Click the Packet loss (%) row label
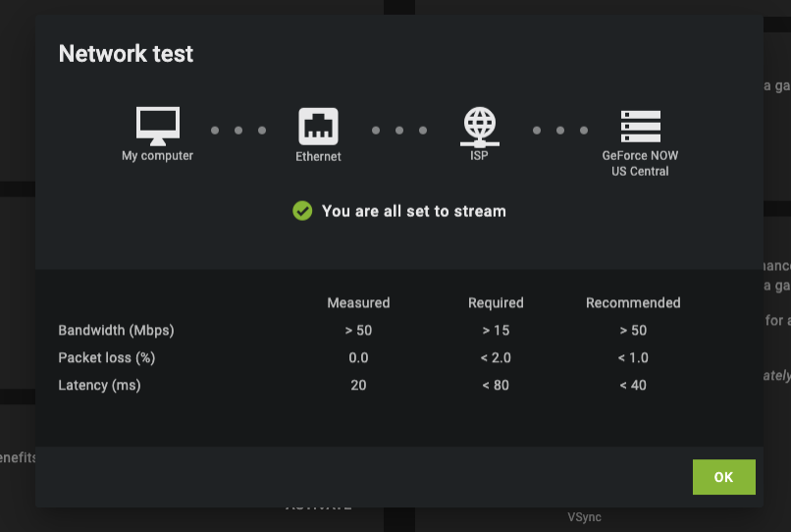Image resolution: width=791 pixels, height=532 pixels. [x=108, y=357]
